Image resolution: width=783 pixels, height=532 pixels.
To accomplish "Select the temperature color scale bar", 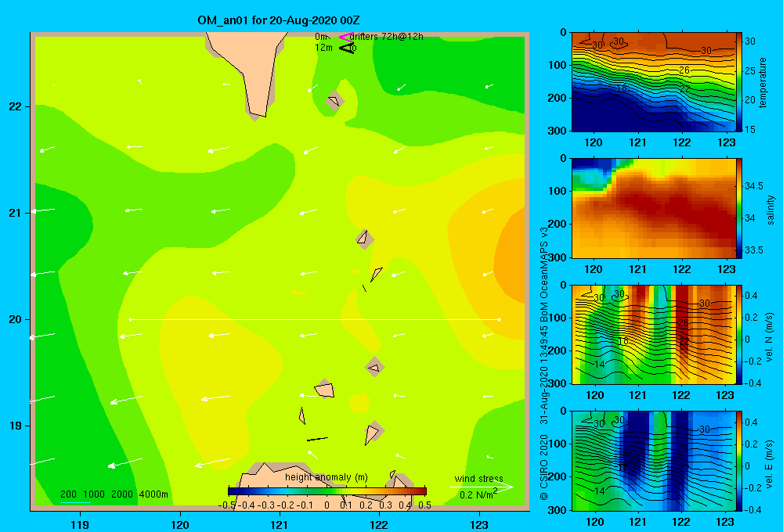I will point(739,81).
